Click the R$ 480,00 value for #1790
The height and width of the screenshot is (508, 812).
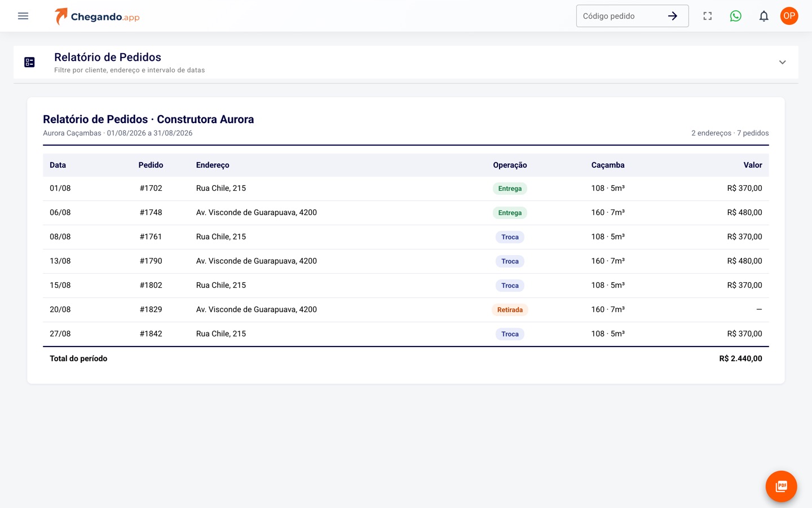click(x=744, y=261)
